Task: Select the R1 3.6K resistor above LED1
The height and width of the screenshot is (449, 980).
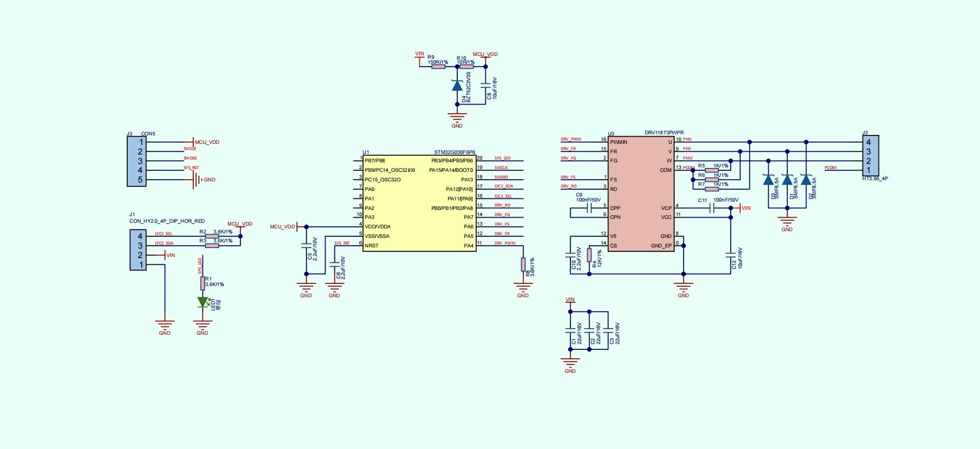Action: (202, 283)
